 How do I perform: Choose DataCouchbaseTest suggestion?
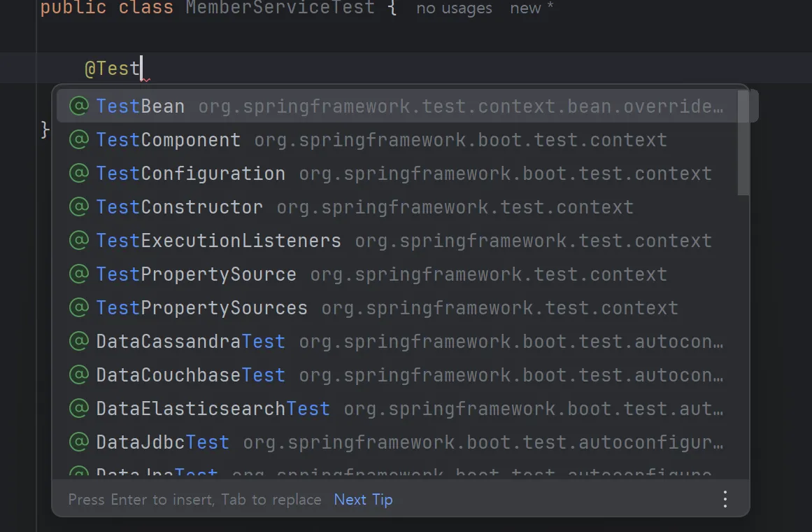coord(397,375)
